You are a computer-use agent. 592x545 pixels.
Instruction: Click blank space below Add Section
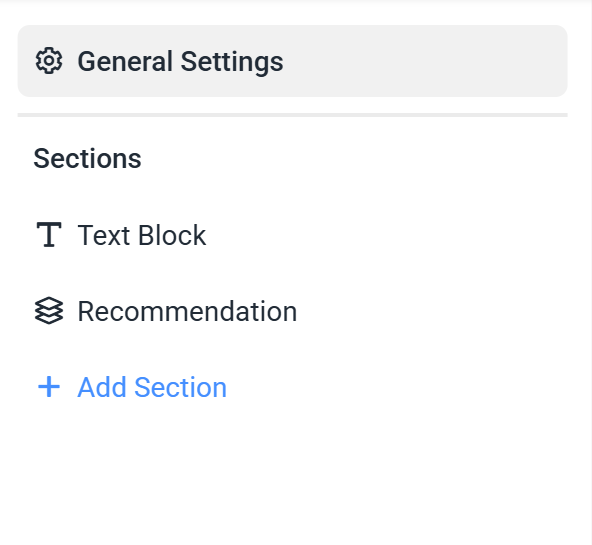(292, 472)
